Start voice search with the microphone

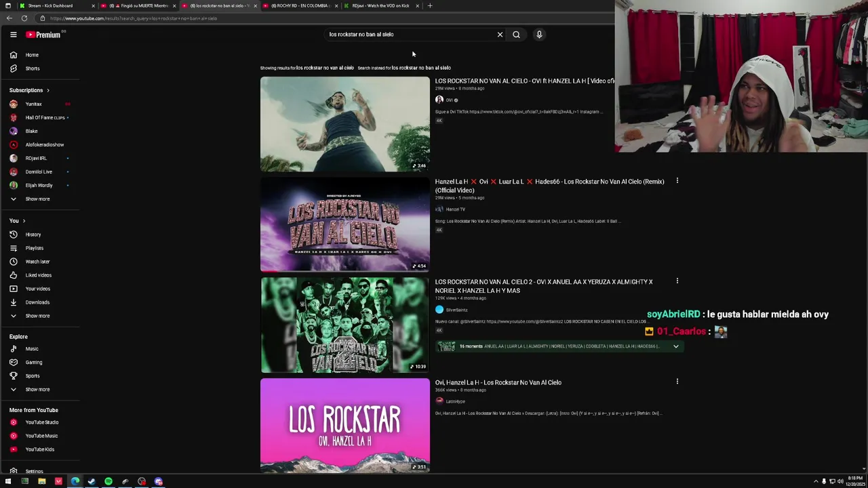[539, 35]
